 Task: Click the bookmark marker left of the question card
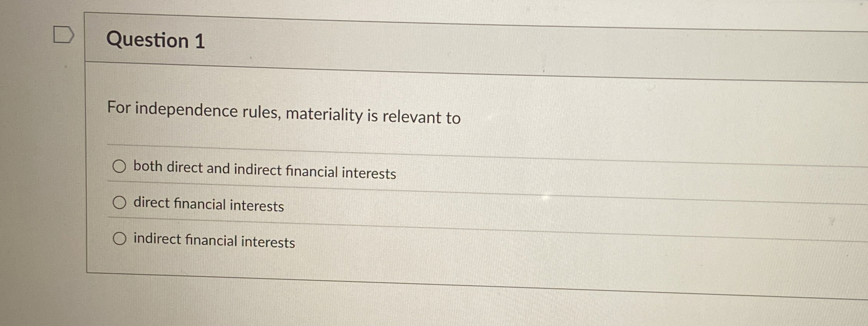tap(64, 34)
